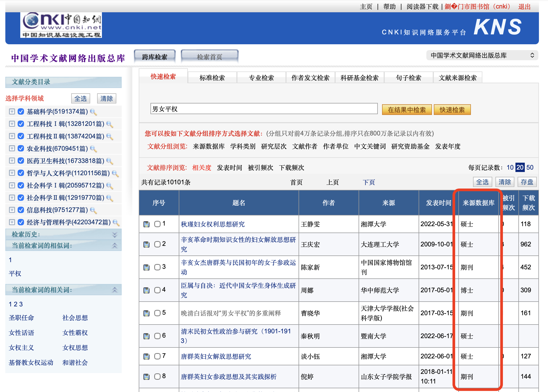Set records per page to 50
The height and width of the screenshot is (392, 548).
[530, 167]
